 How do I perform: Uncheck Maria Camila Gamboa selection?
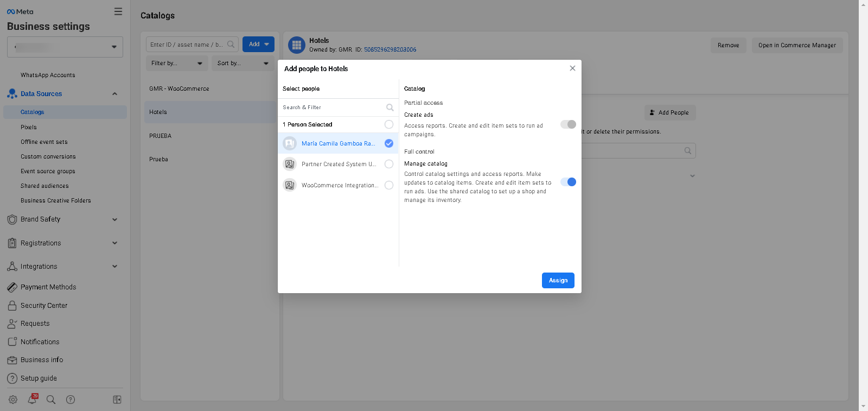[x=389, y=143]
